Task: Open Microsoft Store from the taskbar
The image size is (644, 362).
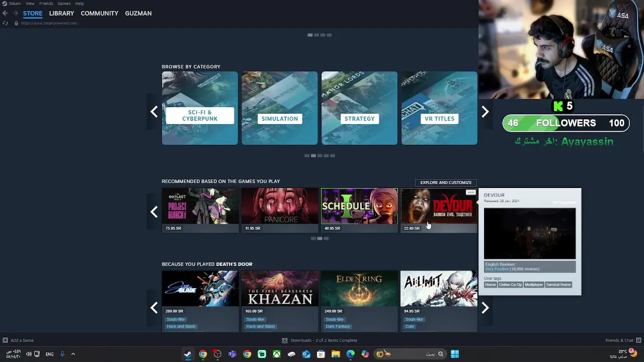Action: click(321, 354)
